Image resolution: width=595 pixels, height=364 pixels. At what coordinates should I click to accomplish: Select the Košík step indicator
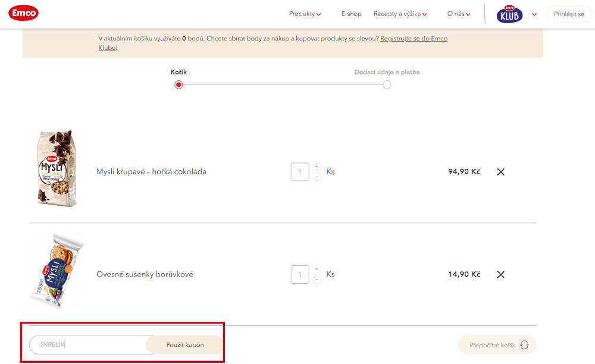tap(178, 84)
